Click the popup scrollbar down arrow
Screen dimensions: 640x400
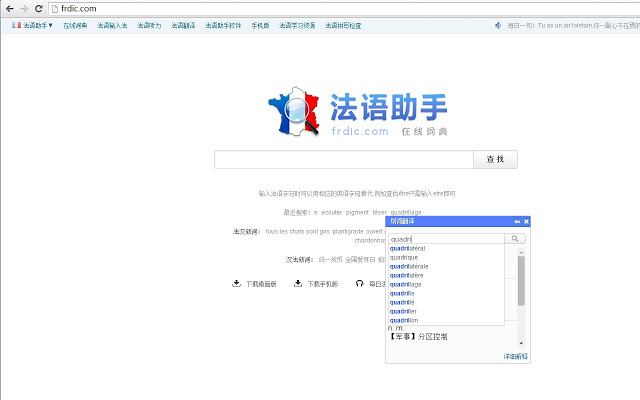(x=521, y=343)
